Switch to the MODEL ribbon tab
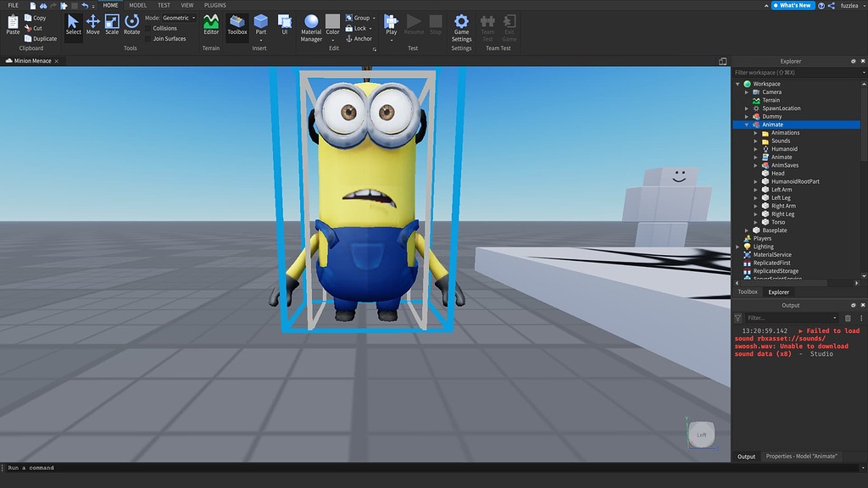The width and height of the screenshot is (868, 488). tap(138, 5)
